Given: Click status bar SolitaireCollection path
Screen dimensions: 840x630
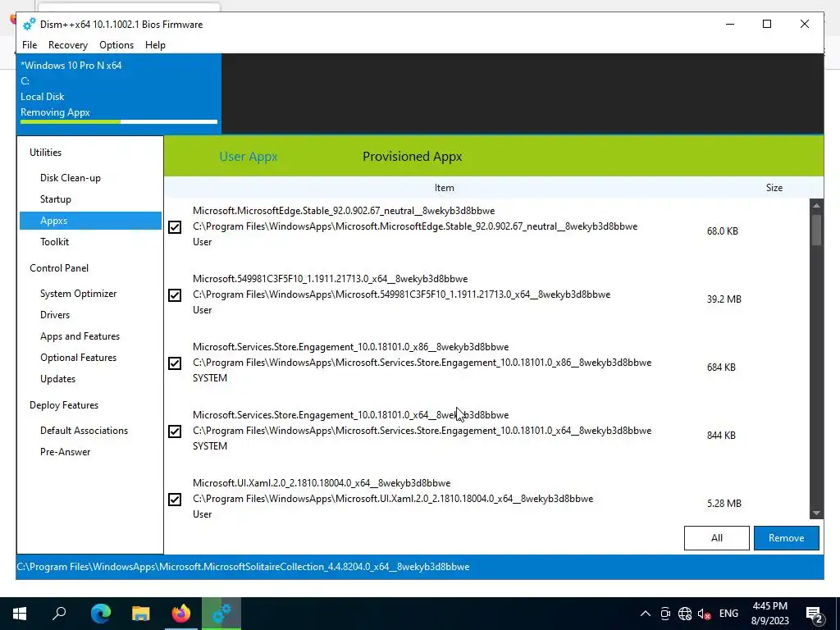Looking at the screenshot, I should (243, 567).
